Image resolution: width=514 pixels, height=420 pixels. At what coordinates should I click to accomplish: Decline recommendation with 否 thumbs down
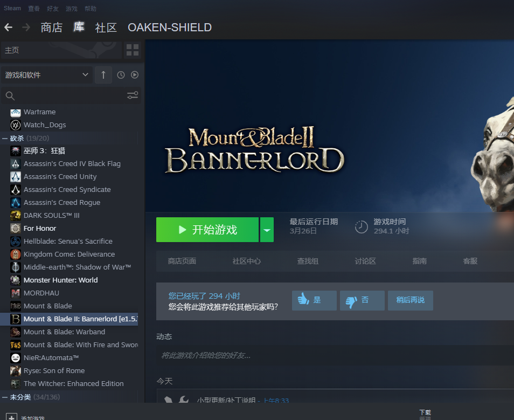click(362, 300)
